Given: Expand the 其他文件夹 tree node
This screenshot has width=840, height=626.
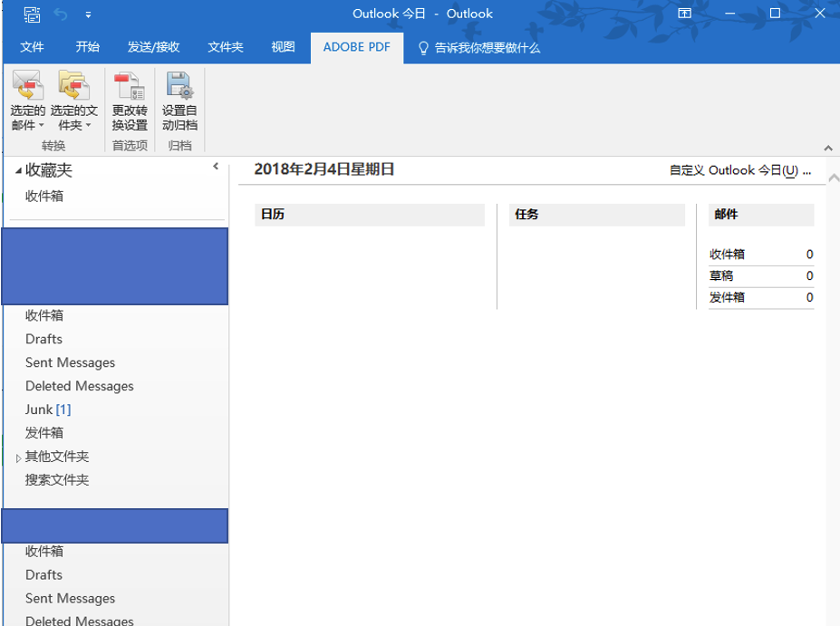Looking at the screenshot, I should click(19, 457).
